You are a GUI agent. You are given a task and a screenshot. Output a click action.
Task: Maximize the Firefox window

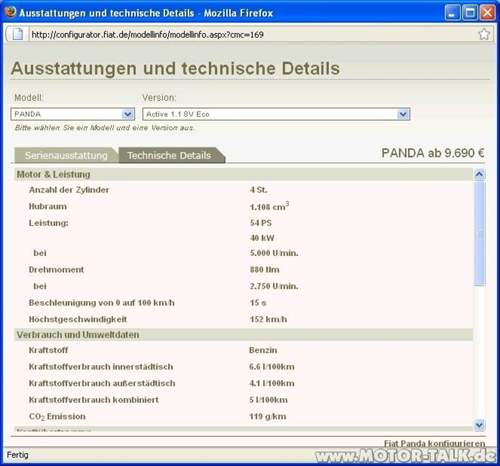point(470,13)
